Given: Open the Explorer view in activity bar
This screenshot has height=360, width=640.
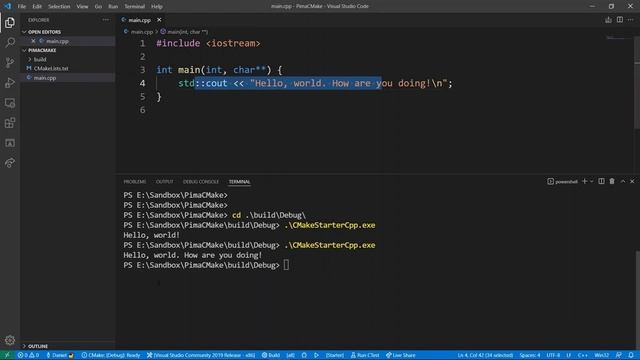Looking at the screenshot, I should 10,22.
